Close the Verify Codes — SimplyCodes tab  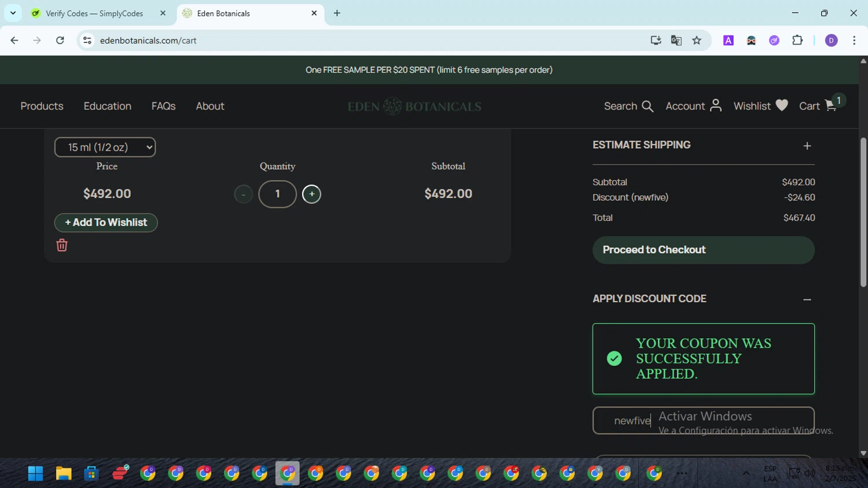163,13
